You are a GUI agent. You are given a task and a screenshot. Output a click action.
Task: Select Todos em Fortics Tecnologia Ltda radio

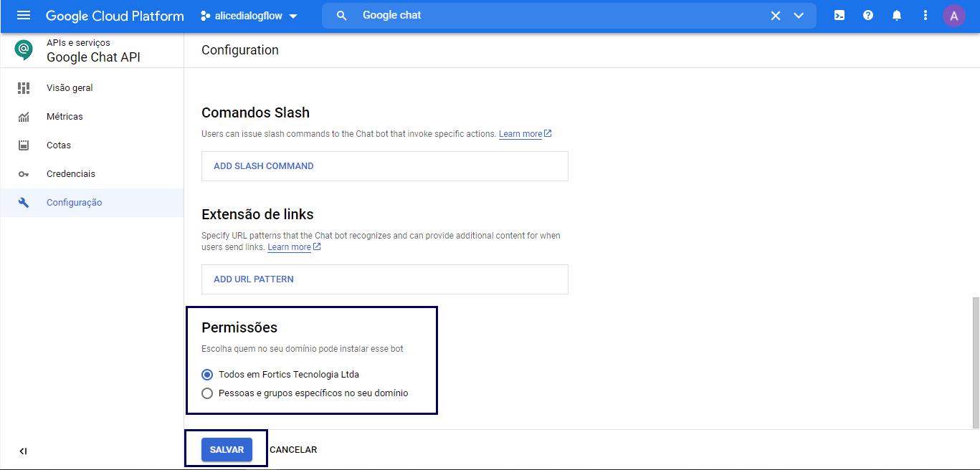click(207, 375)
